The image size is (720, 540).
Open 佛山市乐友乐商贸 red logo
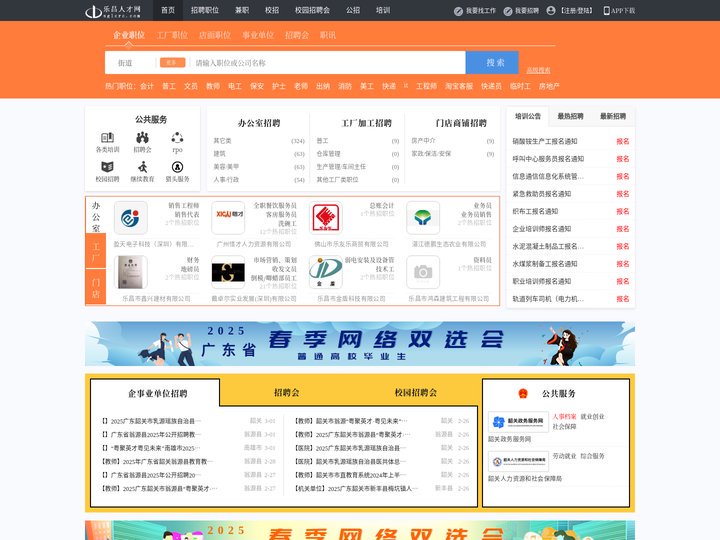(x=326, y=218)
